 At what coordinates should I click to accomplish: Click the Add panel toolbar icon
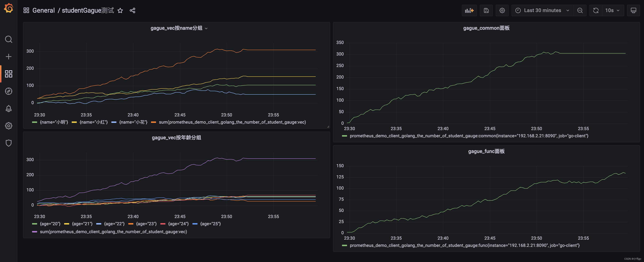[469, 10]
